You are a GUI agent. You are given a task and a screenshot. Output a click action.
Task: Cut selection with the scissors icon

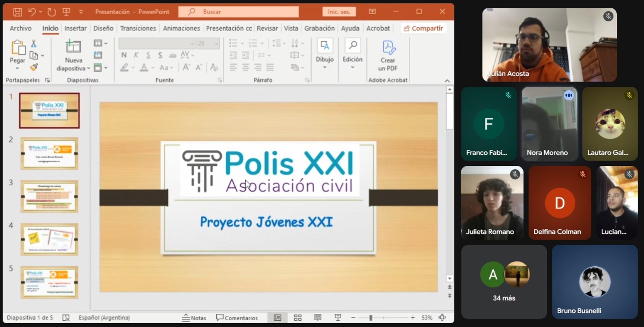coord(34,44)
